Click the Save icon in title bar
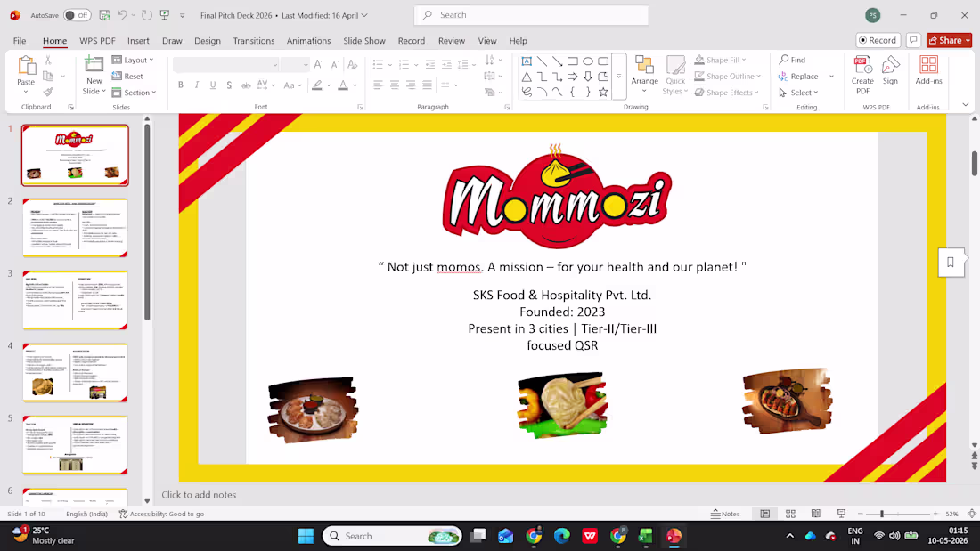 pos(104,15)
